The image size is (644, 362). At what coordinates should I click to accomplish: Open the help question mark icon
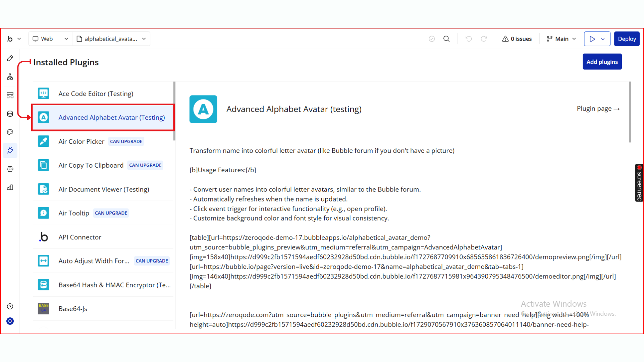click(10, 306)
